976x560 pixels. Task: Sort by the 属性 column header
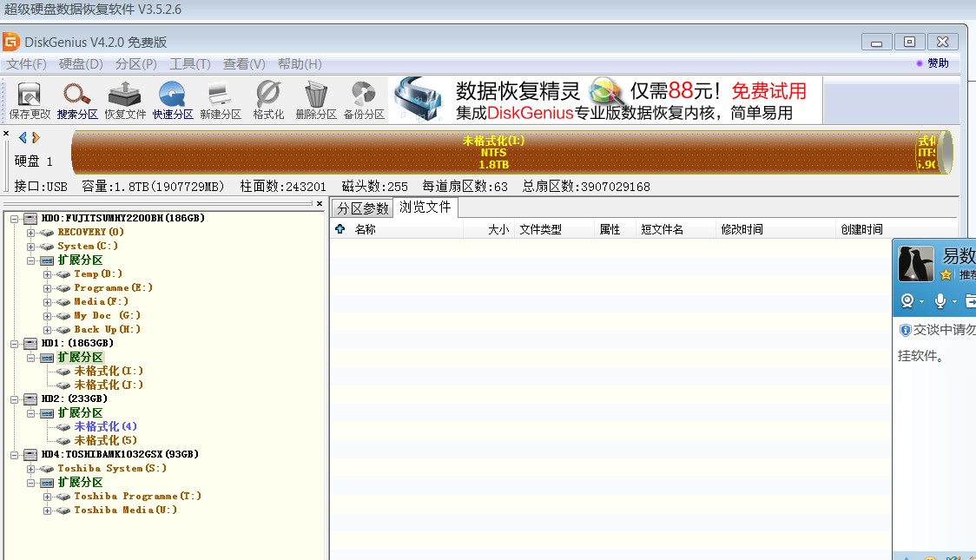pyautogui.click(x=615, y=229)
